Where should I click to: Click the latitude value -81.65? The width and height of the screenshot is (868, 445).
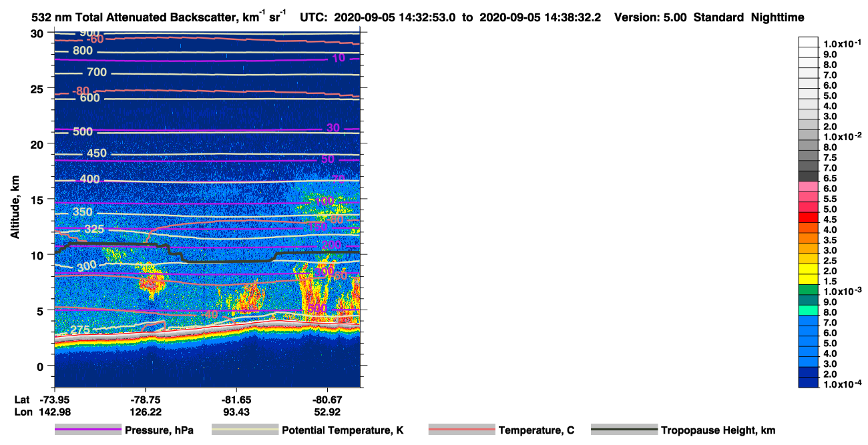[x=236, y=399]
